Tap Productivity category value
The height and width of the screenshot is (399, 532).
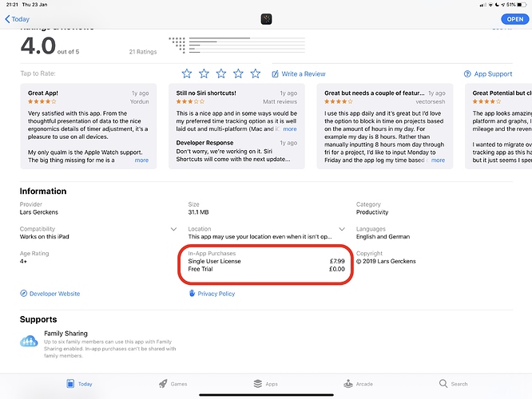point(372,212)
